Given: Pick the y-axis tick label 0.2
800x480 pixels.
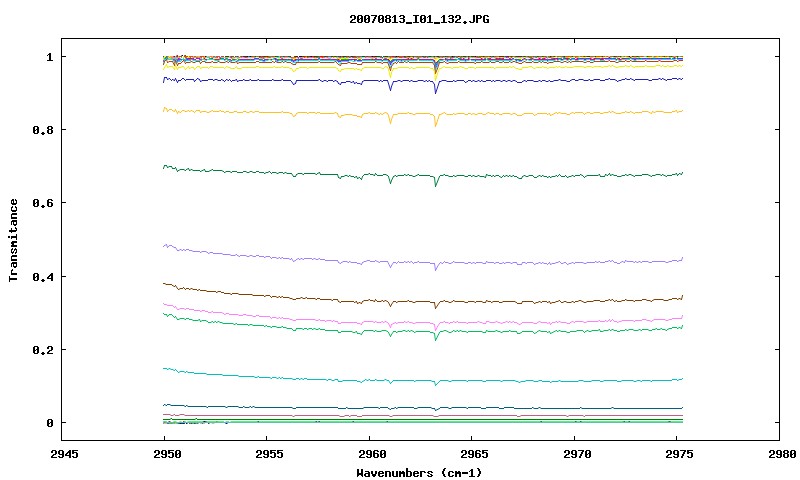Looking at the screenshot, I should (43, 350).
